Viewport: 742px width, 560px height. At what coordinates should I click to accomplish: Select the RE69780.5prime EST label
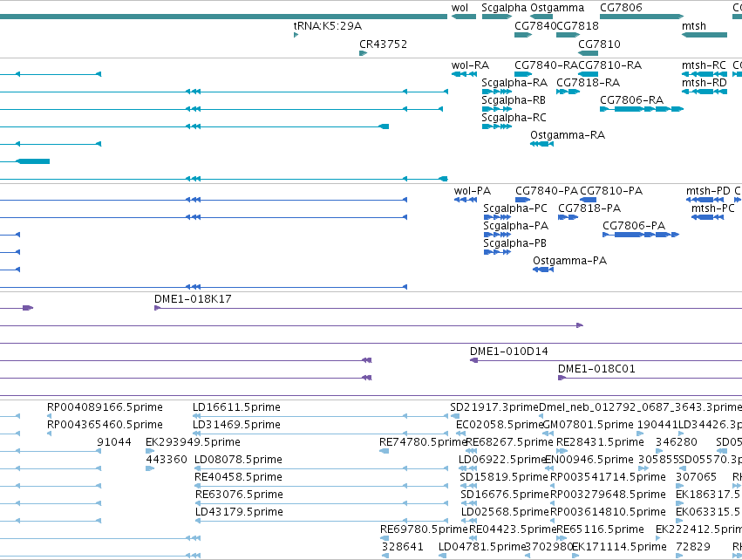tap(424, 529)
